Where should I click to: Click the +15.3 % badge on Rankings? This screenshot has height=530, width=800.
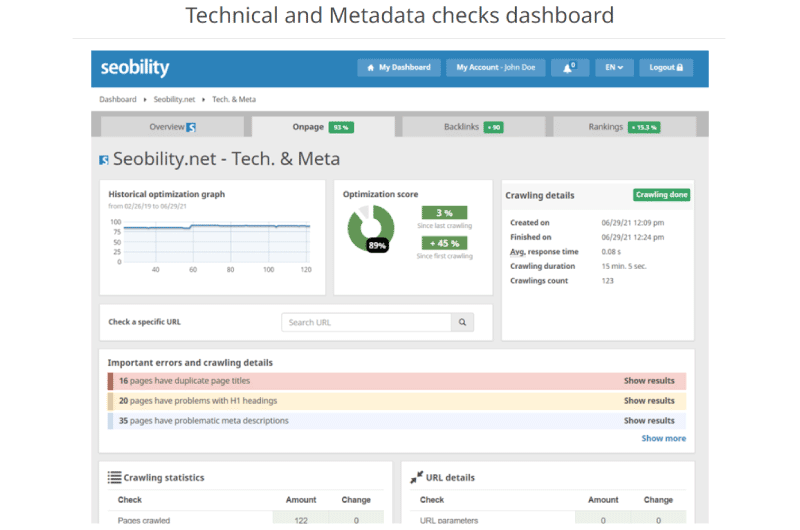click(x=644, y=127)
